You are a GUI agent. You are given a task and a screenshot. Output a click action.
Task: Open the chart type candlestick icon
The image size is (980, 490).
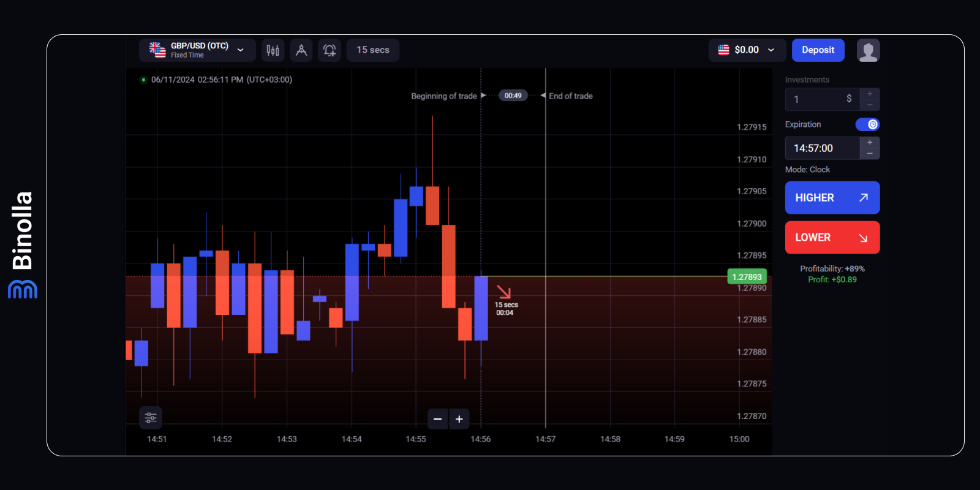click(x=273, y=50)
